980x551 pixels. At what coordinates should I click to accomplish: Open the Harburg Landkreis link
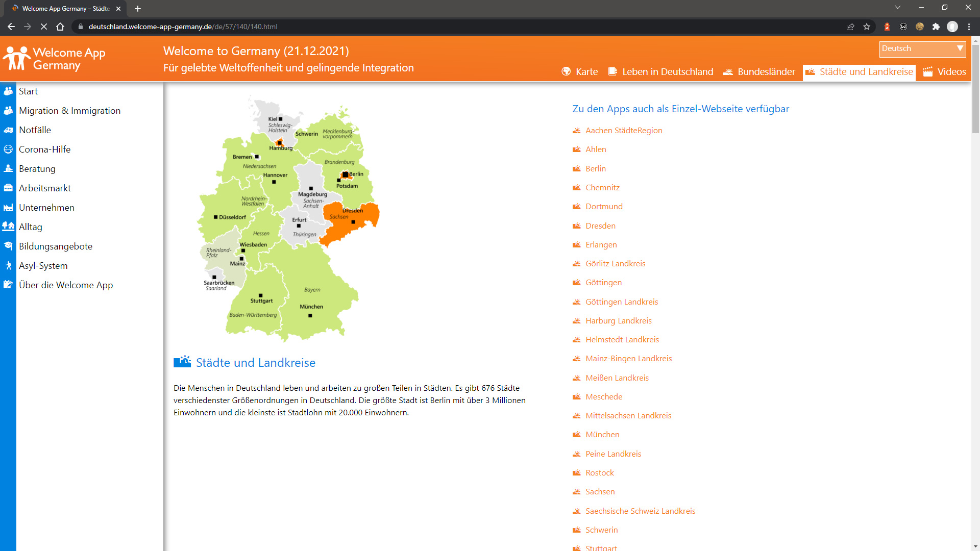coord(619,321)
